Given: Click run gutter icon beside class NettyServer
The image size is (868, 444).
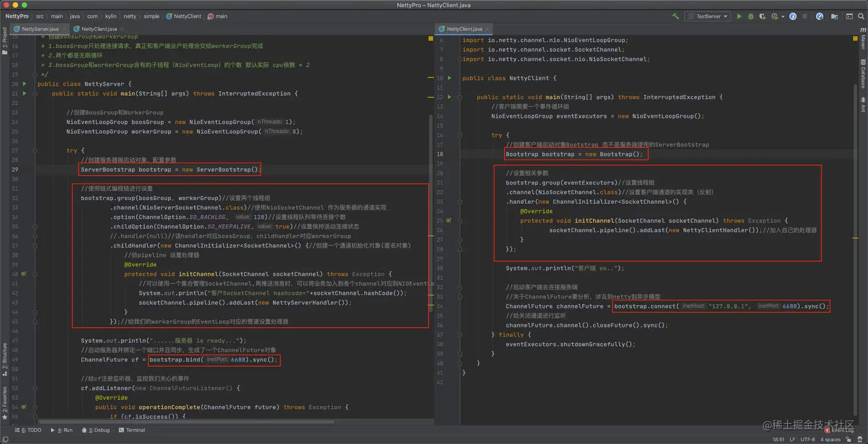Looking at the screenshot, I should tap(24, 84).
